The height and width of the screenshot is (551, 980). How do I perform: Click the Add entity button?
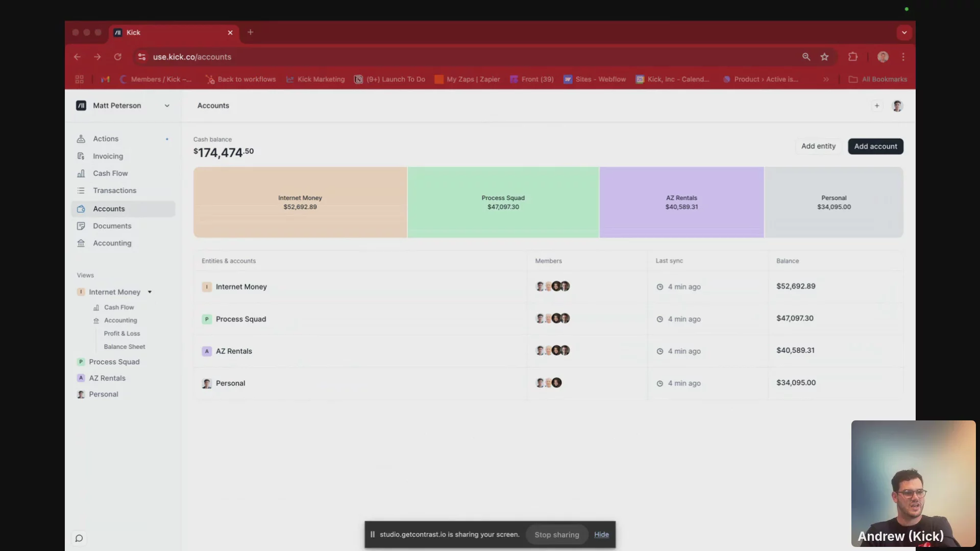(x=818, y=146)
